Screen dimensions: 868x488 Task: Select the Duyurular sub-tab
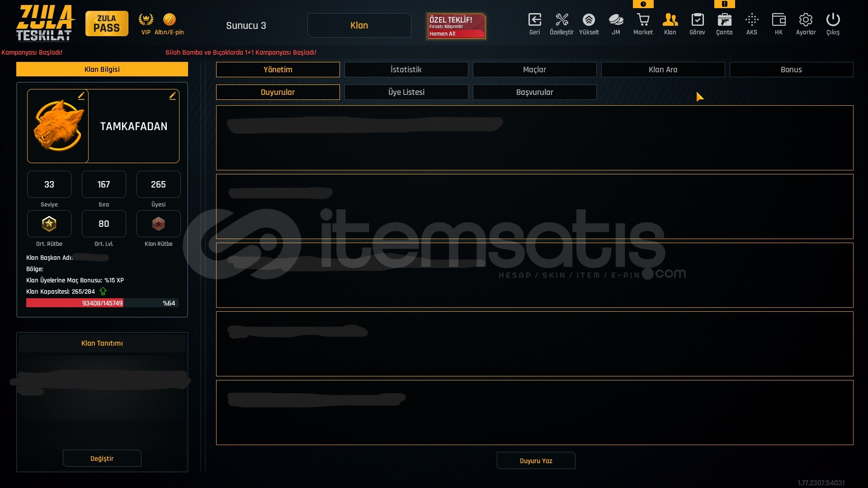278,92
